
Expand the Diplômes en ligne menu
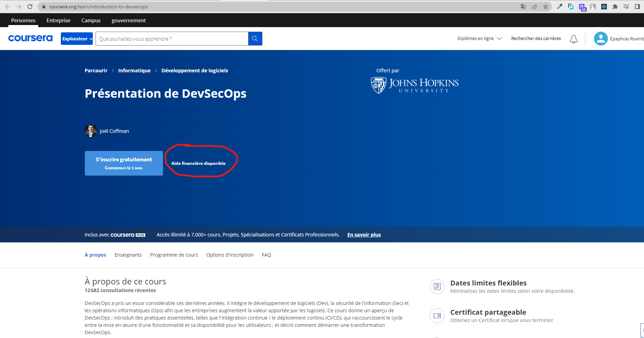480,39
